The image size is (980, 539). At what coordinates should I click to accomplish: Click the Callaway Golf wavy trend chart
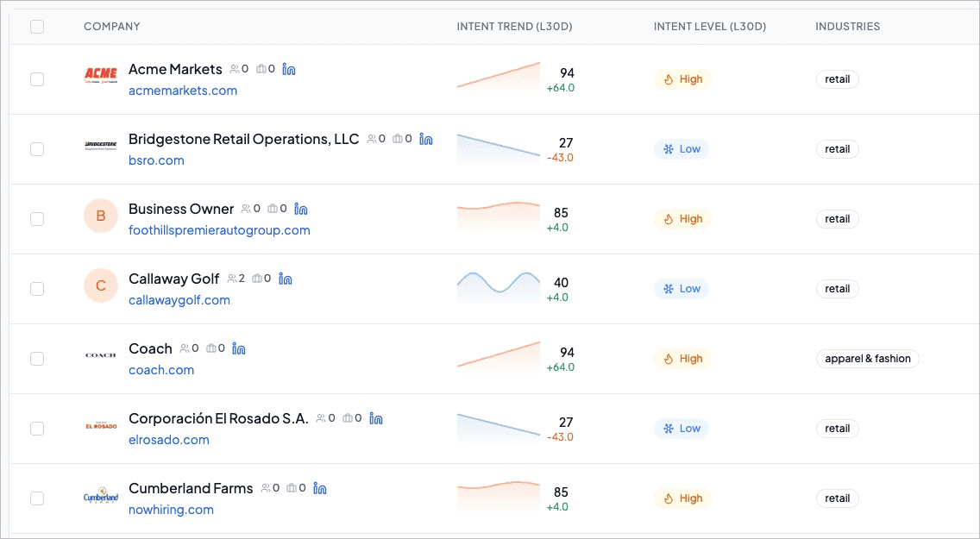pos(498,288)
